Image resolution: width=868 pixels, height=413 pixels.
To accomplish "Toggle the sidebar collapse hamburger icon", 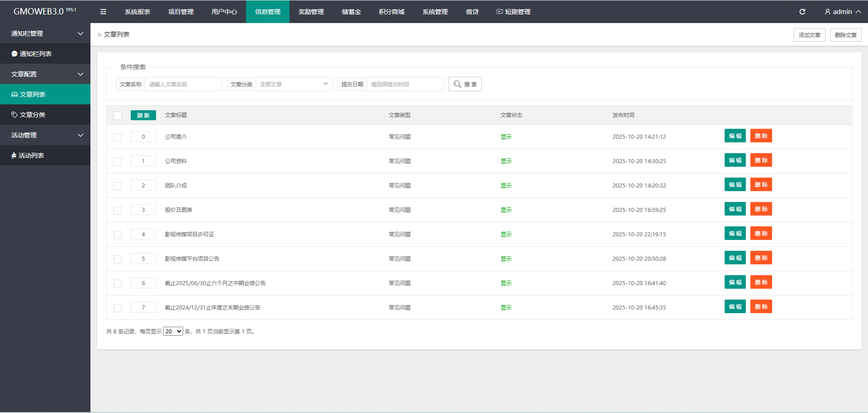I will coord(103,12).
